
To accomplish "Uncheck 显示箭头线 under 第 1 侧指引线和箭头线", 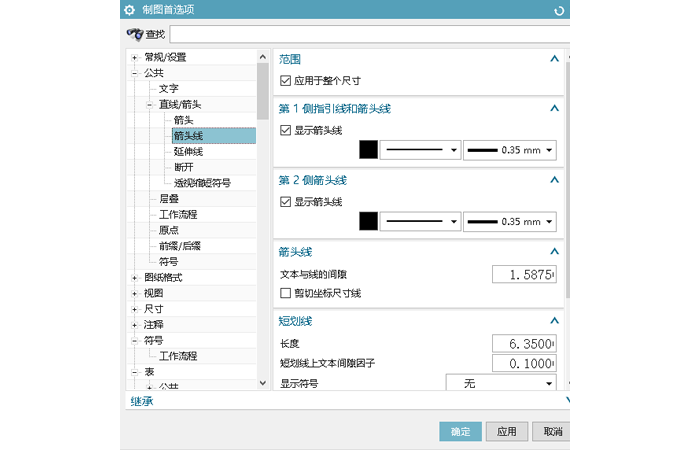I will (x=285, y=130).
